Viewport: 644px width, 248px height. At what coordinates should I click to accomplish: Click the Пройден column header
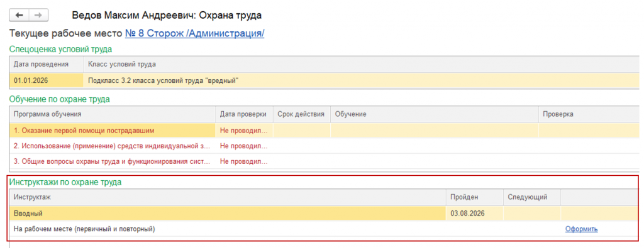click(x=474, y=197)
